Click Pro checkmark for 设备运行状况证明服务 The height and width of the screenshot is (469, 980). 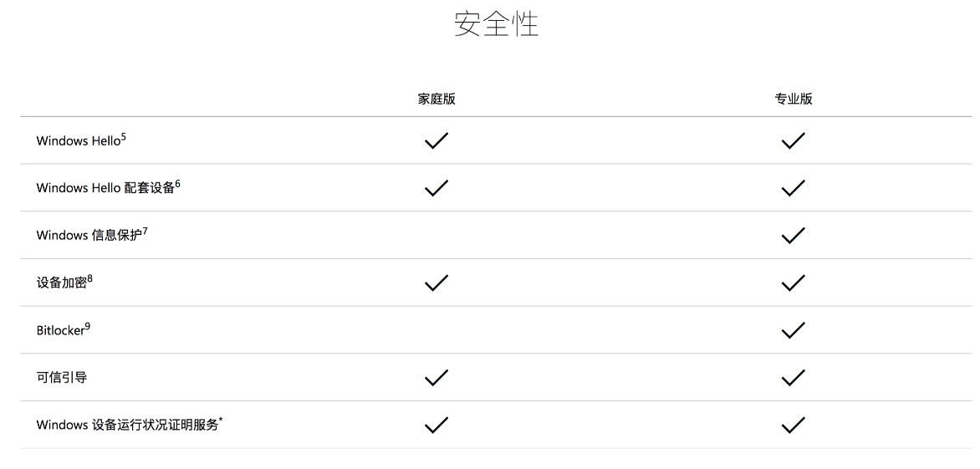pos(794,425)
